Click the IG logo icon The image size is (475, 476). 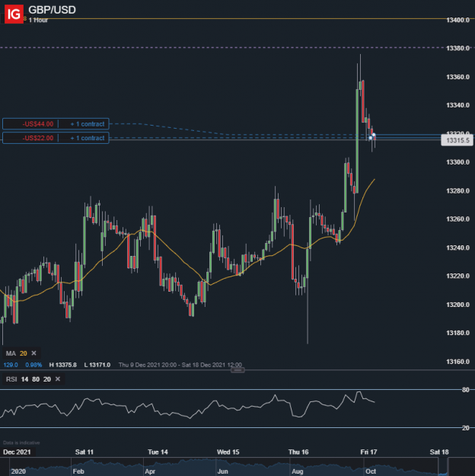[x=14, y=14]
